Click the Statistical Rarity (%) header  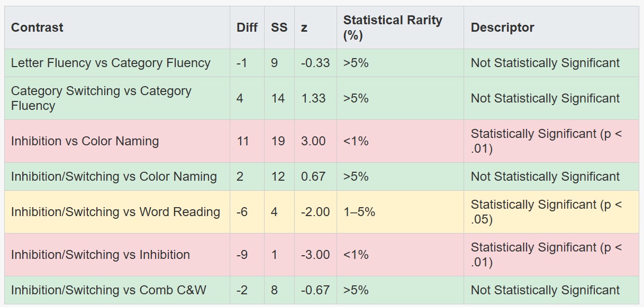392,28
